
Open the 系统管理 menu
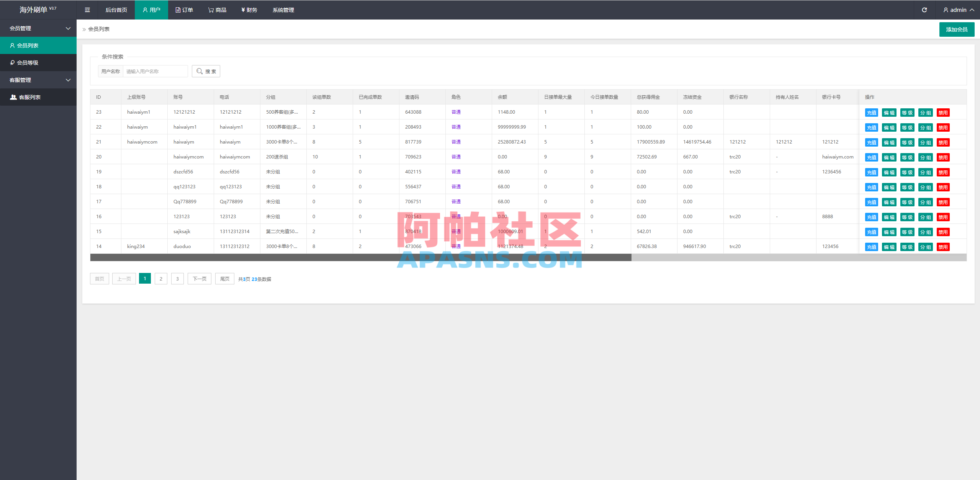(x=283, y=10)
